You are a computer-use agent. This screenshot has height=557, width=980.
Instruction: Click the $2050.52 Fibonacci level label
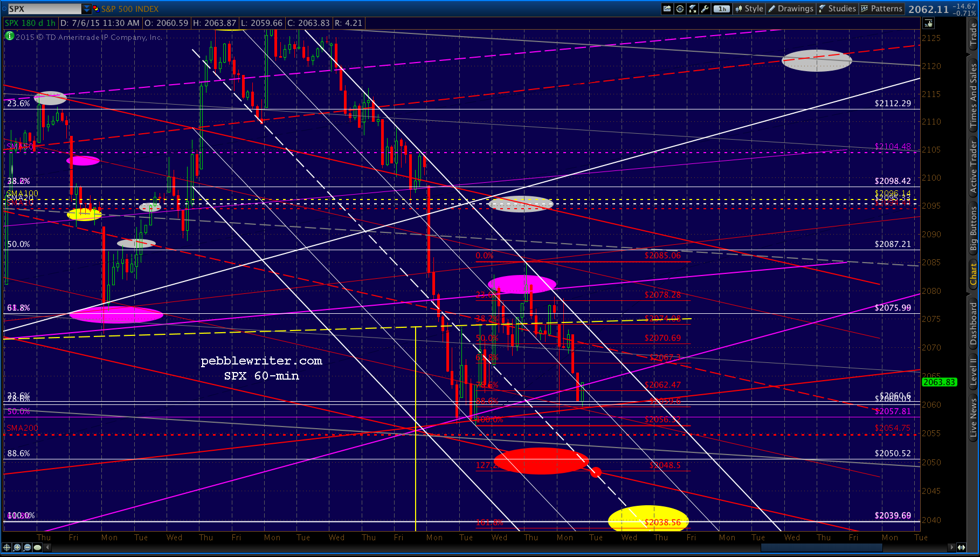click(893, 453)
